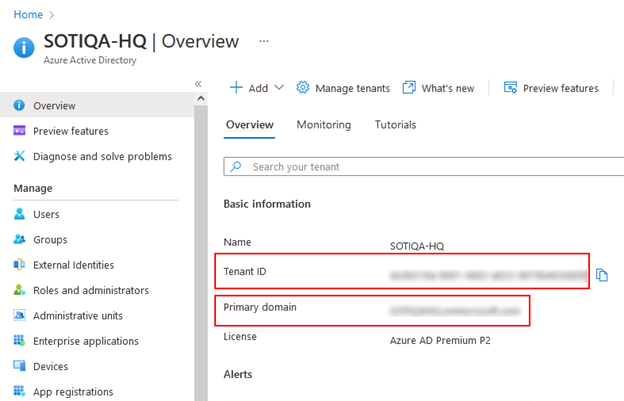
Task: Click the Add button in the toolbar
Action: coord(257,88)
